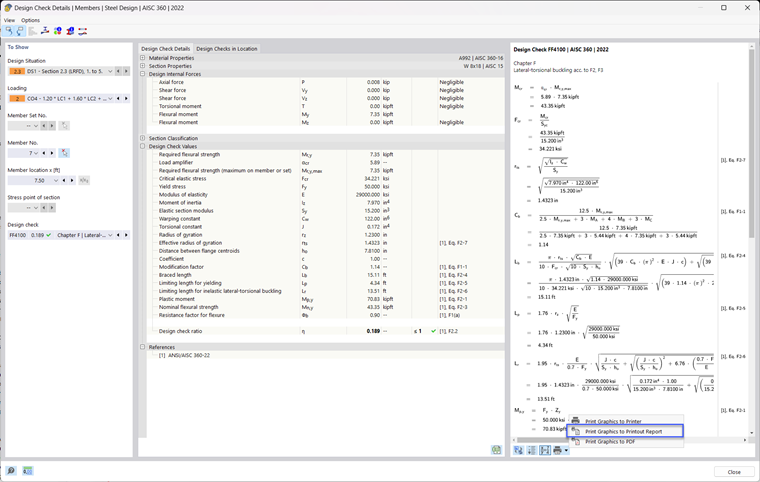Click the greyed-out list toolbar icon
Viewport: 760px width, 482px height.
pos(32,31)
